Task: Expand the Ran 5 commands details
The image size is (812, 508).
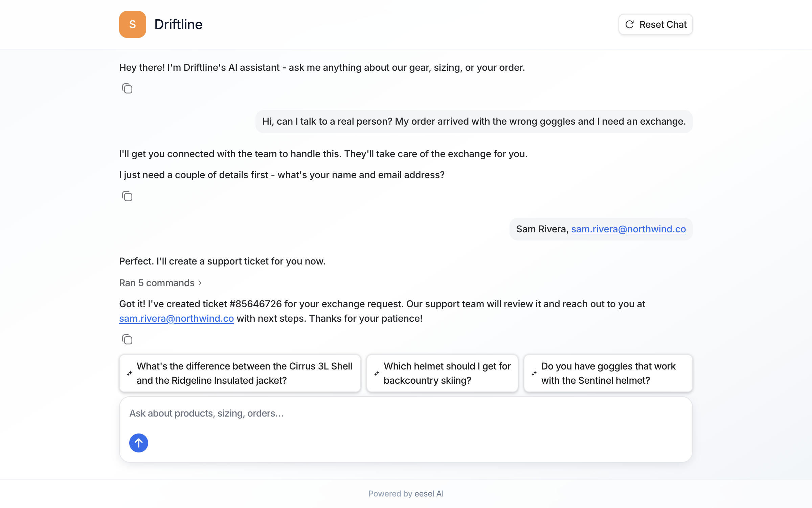Action: click(160, 283)
